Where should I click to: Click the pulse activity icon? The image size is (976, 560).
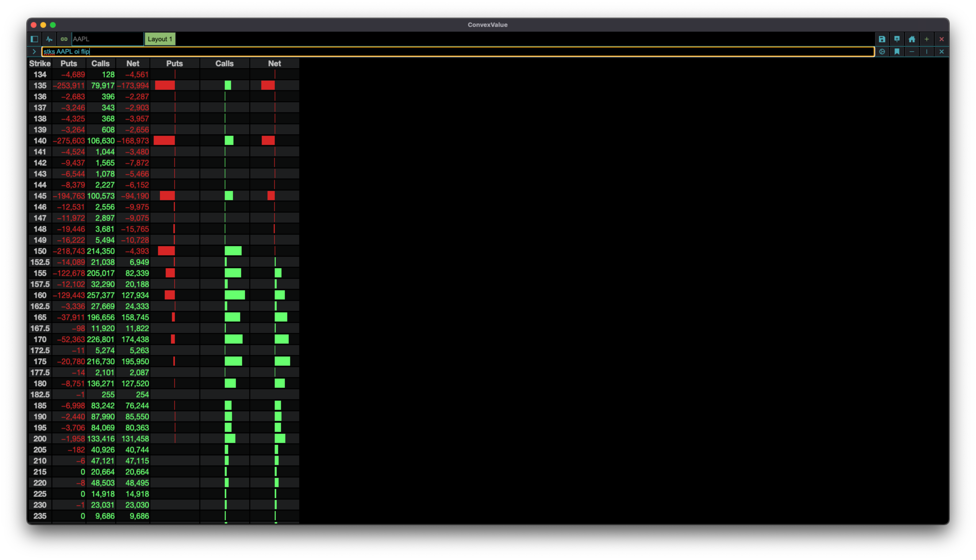[x=49, y=39]
